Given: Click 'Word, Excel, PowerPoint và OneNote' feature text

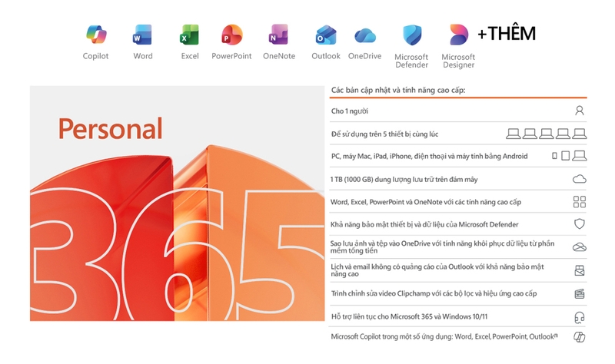Looking at the screenshot, I should [x=426, y=202].
